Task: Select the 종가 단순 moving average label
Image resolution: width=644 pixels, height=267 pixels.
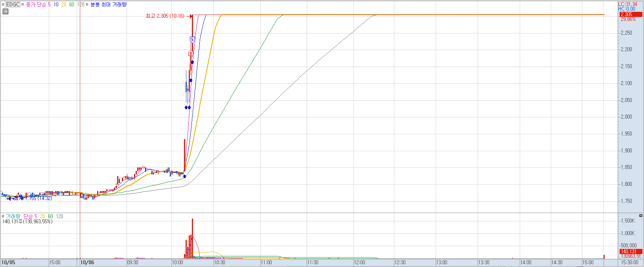Action: pos(36,5)
